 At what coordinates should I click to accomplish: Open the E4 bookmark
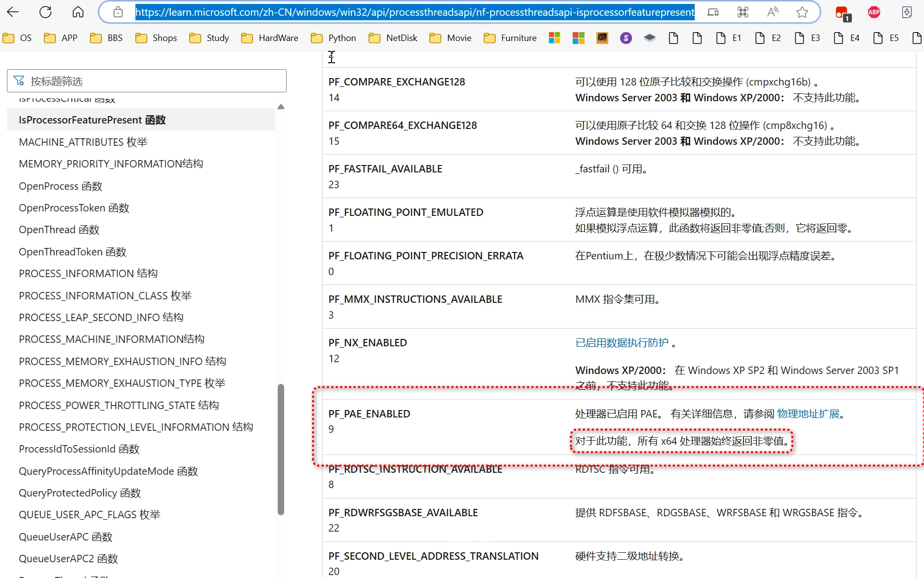(847, 38)
